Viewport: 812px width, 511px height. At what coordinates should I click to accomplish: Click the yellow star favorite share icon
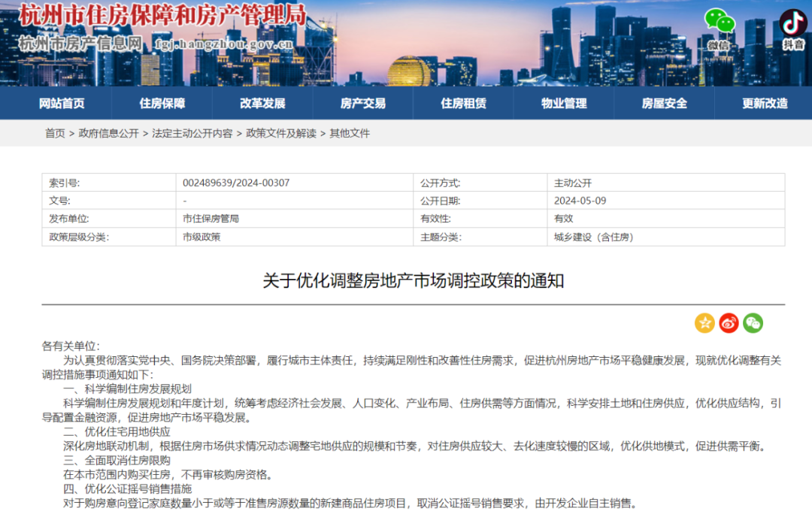tap(704, 323)
